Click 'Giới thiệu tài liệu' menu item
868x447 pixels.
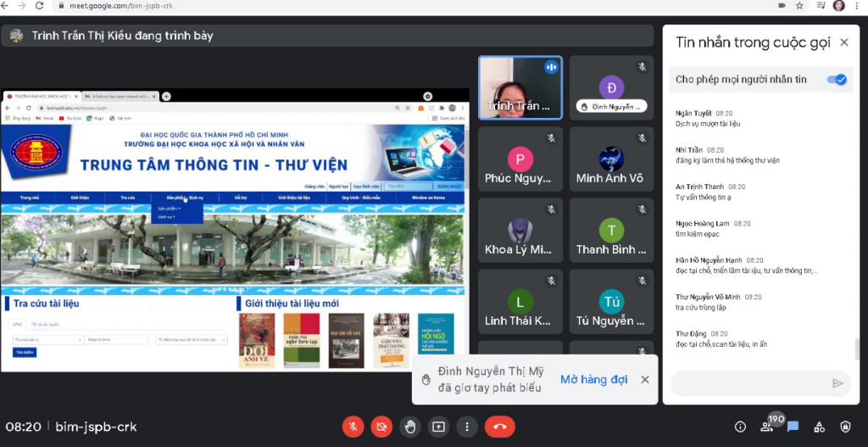294,198
